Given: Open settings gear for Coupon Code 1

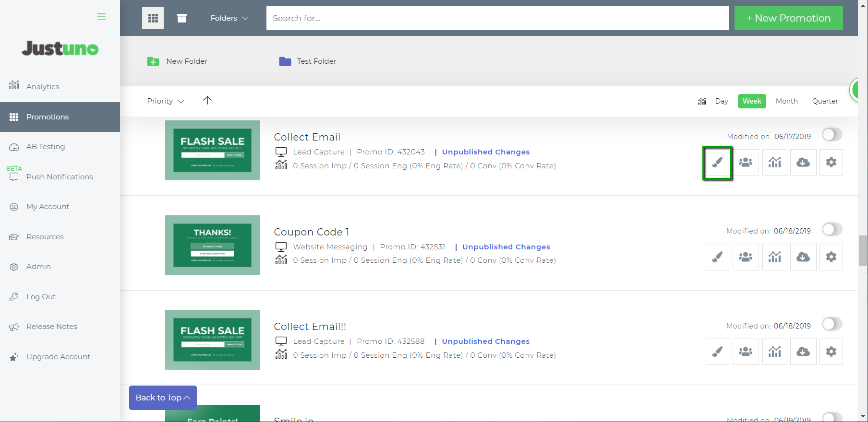Looking at the screenshot, I should (831, 257).
